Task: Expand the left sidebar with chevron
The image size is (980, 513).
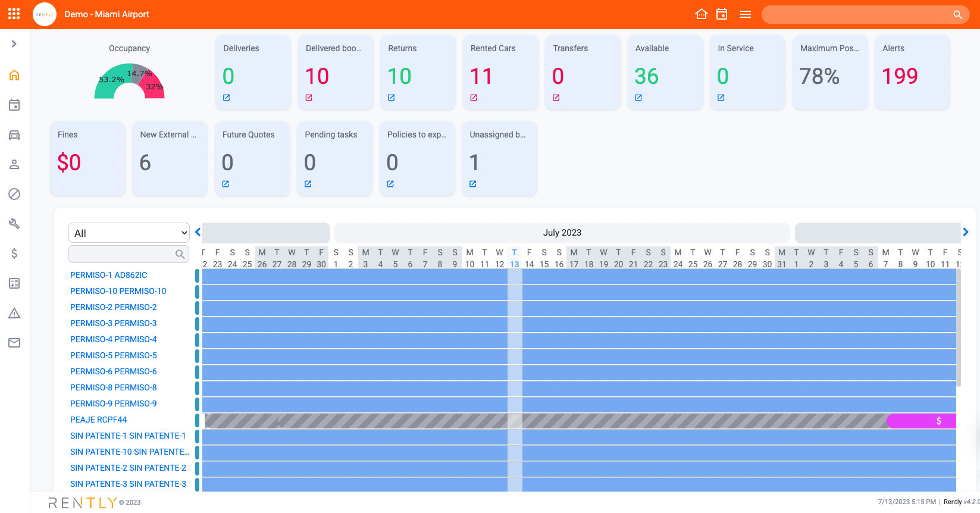Action: pos(14,43)
